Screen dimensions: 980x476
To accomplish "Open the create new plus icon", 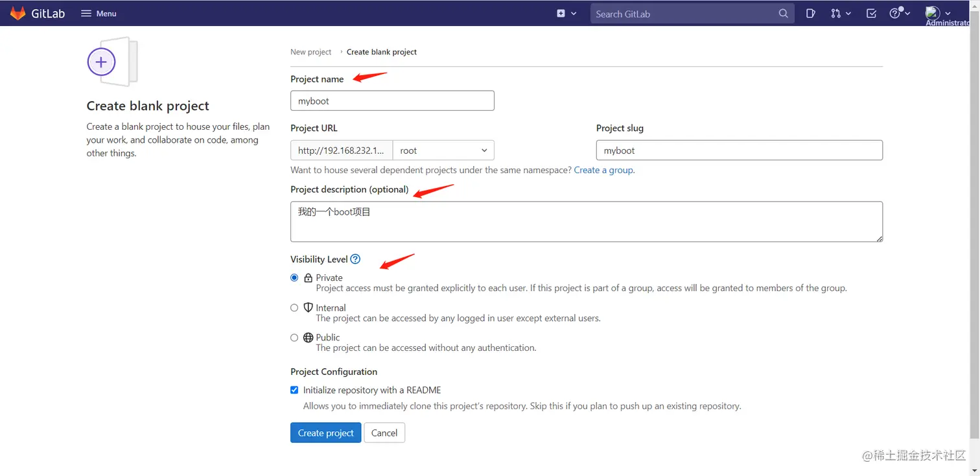I will (x=561, y=13).
